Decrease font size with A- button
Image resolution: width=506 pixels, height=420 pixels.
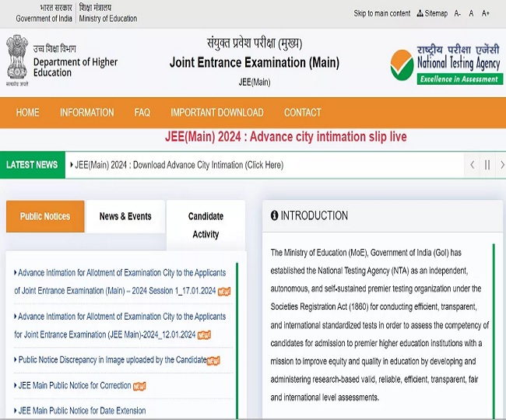click(457, 13)
